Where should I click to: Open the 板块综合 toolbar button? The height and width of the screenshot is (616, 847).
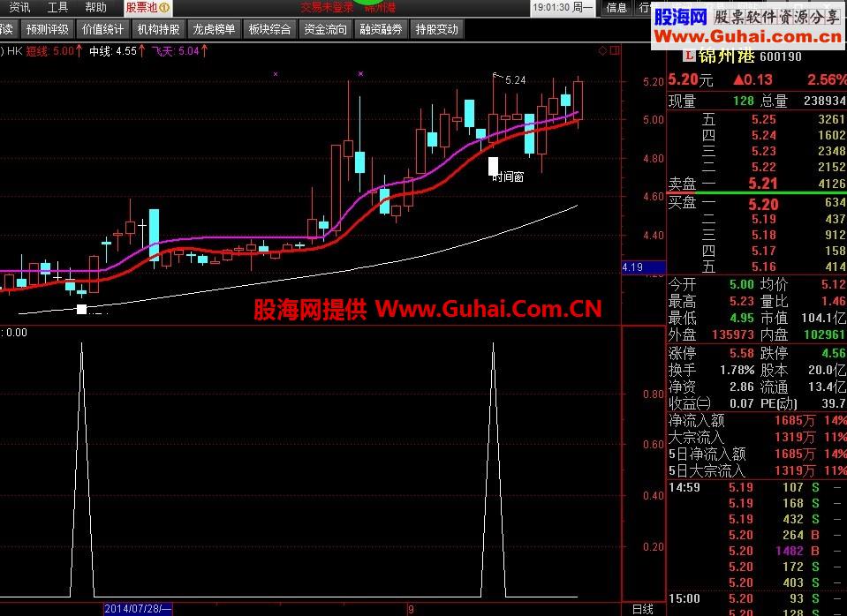pyautogui.click(x=269, y=30)
